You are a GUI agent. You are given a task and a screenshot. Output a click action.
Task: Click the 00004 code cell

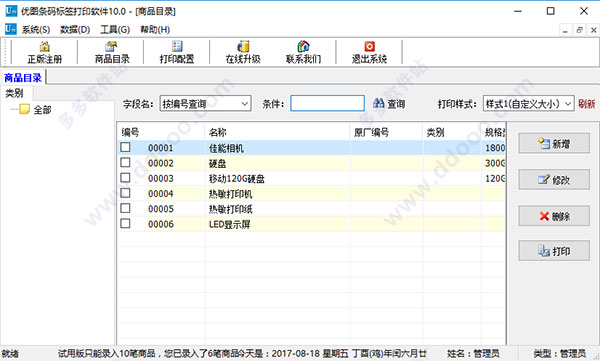pos(161,194)
